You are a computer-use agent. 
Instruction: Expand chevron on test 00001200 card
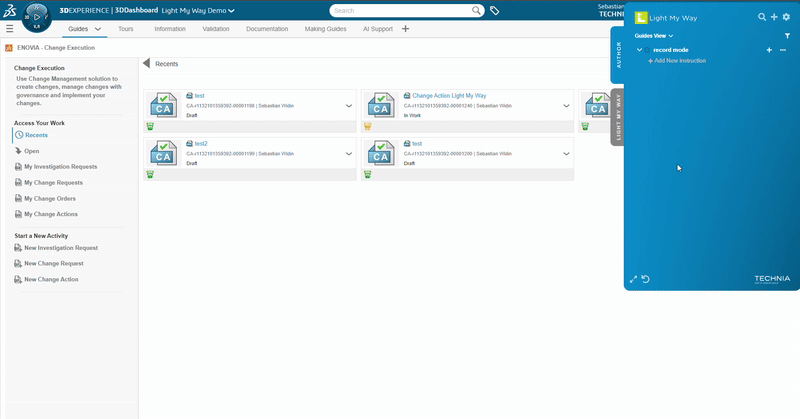566,154
